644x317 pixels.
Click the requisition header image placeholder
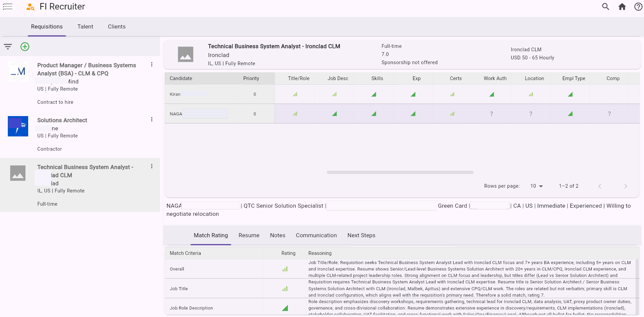[186, 54]
